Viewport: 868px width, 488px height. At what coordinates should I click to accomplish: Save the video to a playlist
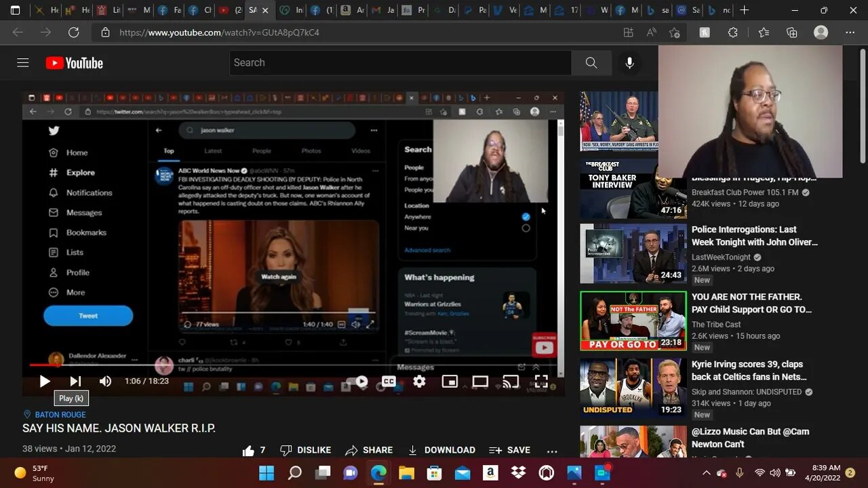coord(509,450)
